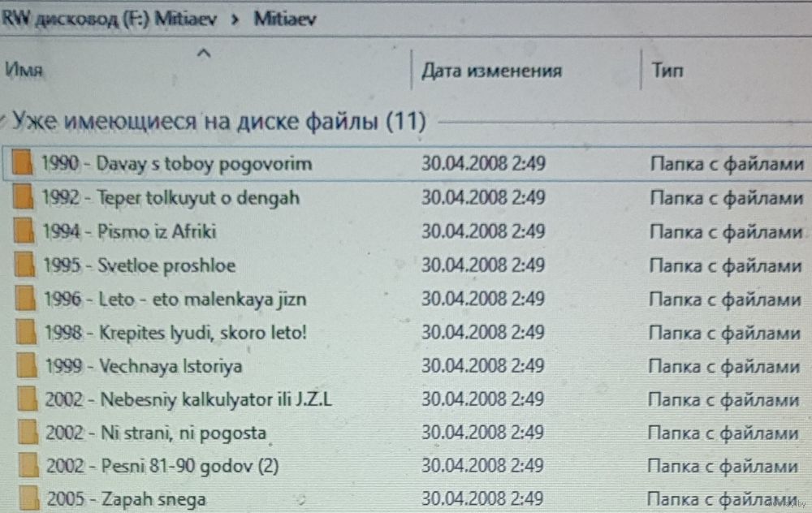Click modified date of 1999 - Vechnaya Istoriya

click(x=482, y=366)
